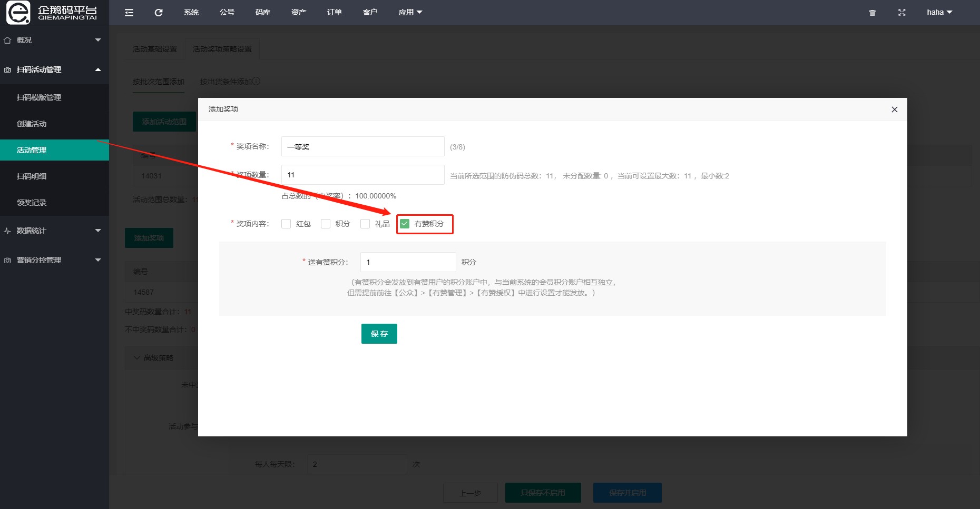Image resolution: width=980 pixels, height=509 pixels.
Task: Select the 按出货条件添加 tab
Action: (x=226, y=82)
